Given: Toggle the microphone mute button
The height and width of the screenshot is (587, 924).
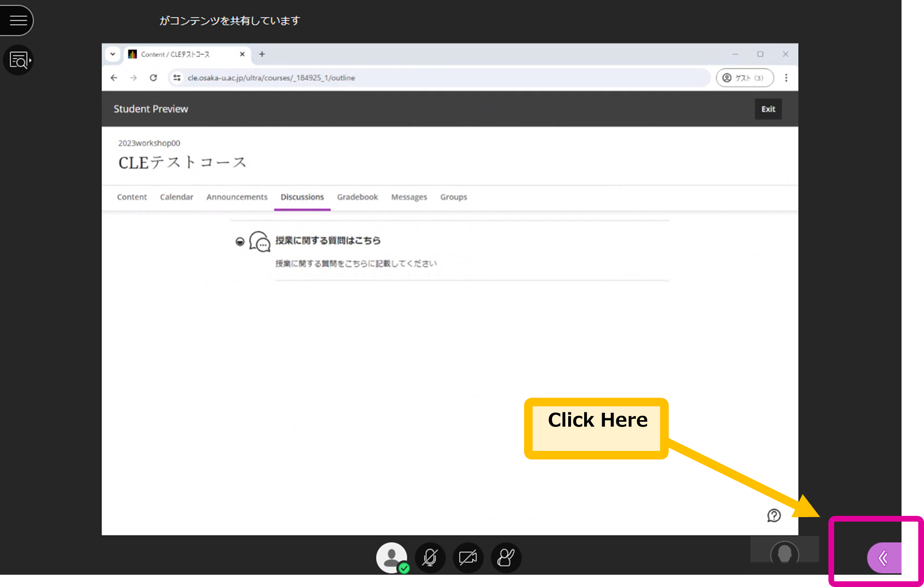Looking at the screenshot, I should 430,558.
